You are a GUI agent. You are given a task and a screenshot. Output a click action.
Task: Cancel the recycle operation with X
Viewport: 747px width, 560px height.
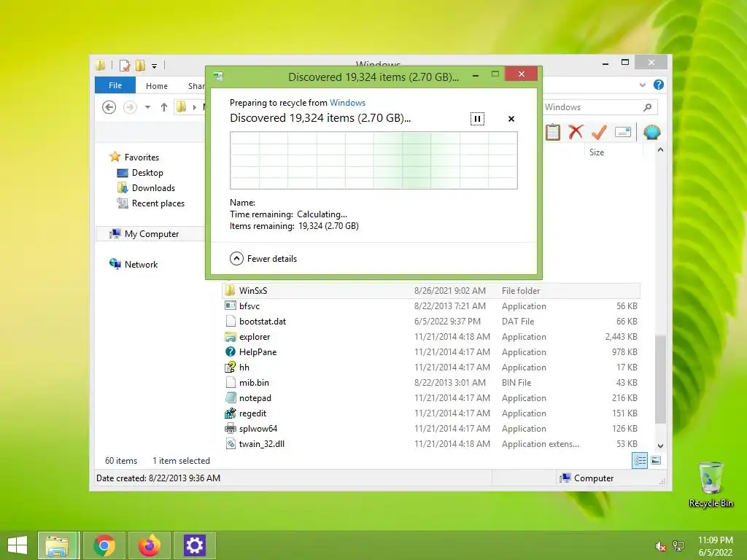coord(511,119)
